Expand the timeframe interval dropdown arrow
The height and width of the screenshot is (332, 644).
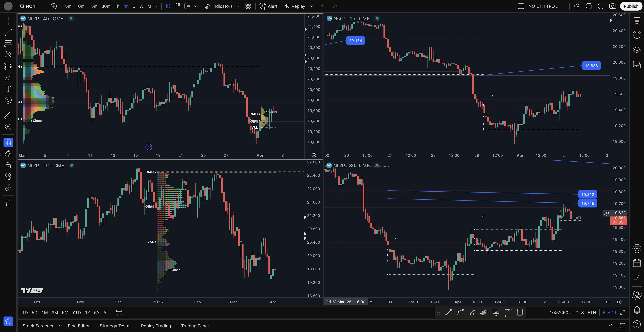pos(157,6)
